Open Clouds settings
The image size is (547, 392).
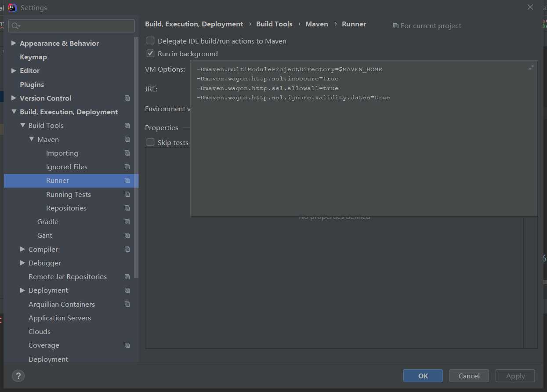40,331
